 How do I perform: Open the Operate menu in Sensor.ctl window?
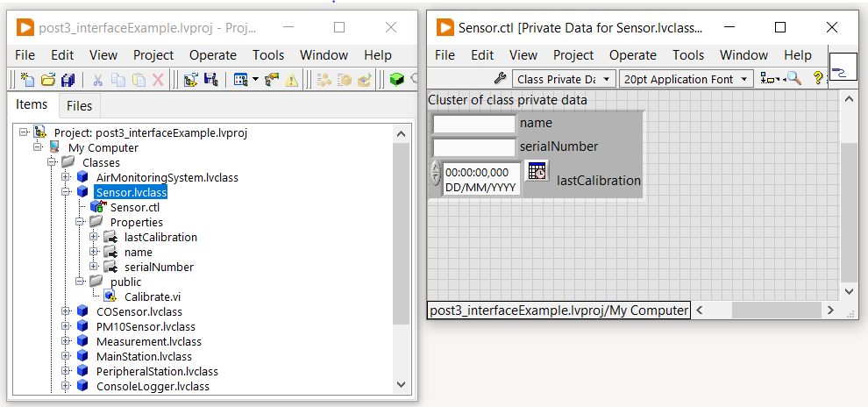click(632, 55)
